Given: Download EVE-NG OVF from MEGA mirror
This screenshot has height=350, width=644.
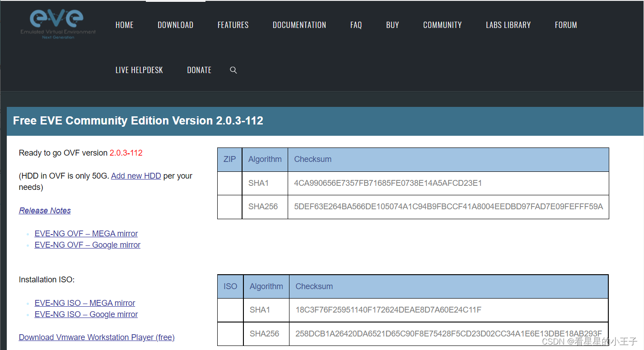Looking at the screenshot, I should (x=86, y=234).
